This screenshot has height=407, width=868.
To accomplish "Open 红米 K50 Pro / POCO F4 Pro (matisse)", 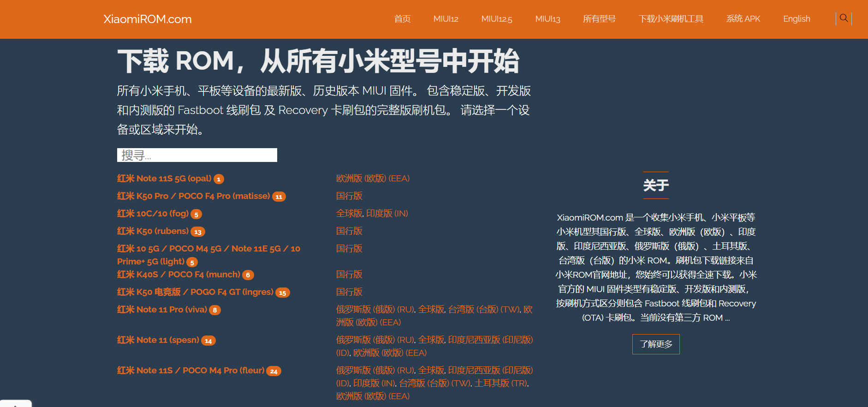I will pos(193,196).
